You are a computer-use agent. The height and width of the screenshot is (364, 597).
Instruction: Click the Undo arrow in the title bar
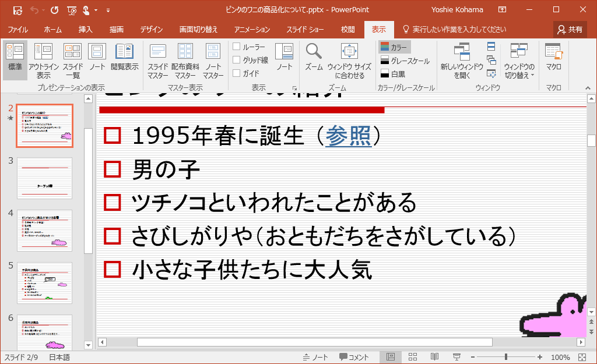pos(34,10)
